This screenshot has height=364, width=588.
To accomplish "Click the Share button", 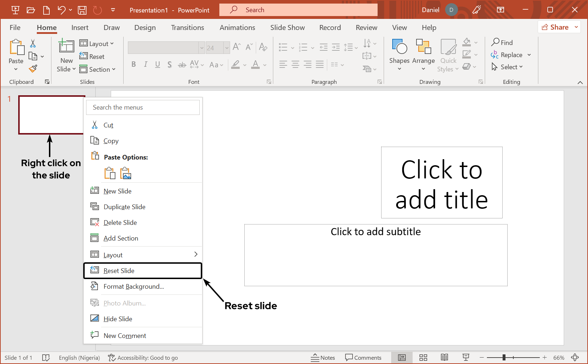I will [x=555, y=27].
